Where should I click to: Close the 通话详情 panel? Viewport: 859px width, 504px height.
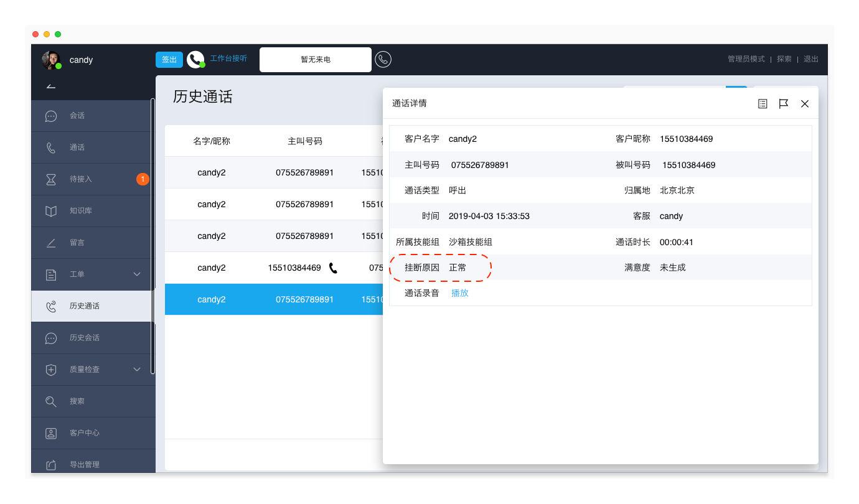805,104
